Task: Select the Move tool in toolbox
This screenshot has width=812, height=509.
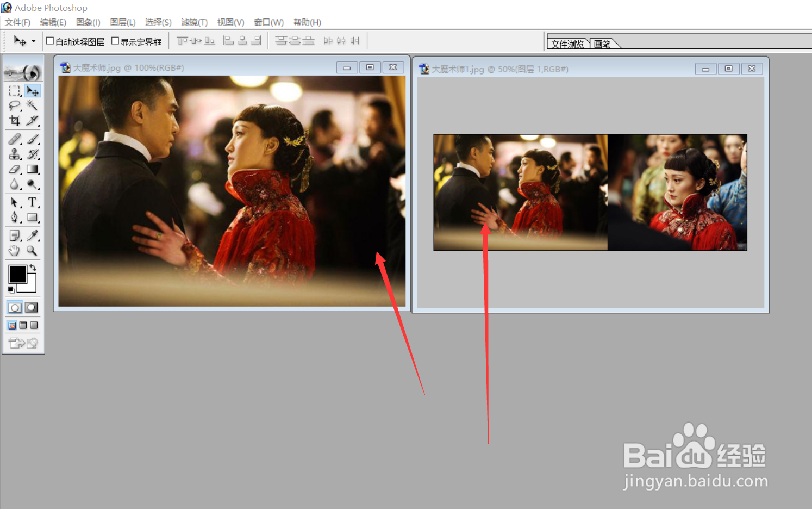Action: (x=32, y=91)
